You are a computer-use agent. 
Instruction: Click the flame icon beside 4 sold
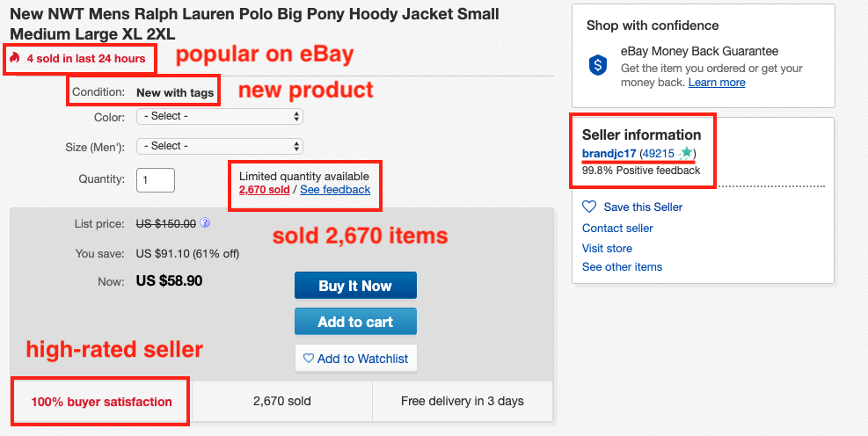[x=15, y=58]
